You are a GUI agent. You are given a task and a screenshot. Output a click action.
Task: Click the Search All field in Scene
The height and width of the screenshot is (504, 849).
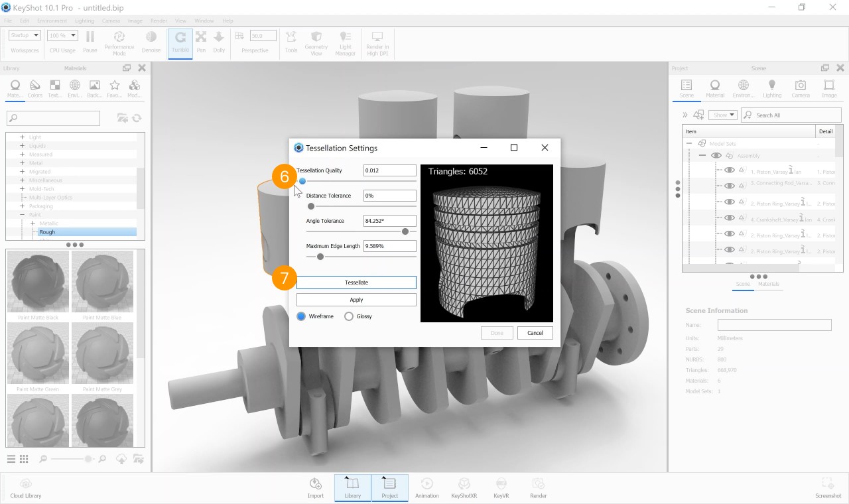(x=791, y=115)
